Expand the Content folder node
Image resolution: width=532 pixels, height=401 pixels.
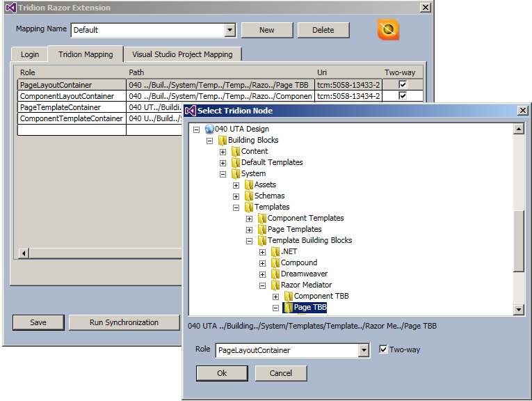223,152
